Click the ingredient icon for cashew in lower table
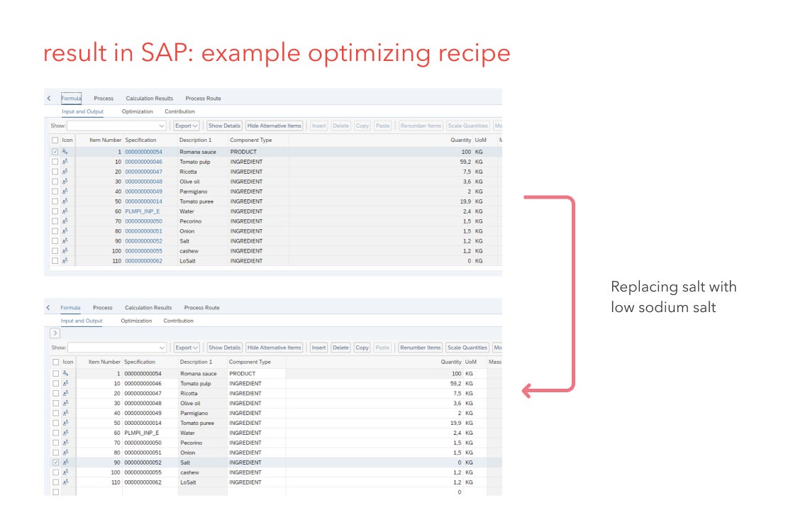 65,472
